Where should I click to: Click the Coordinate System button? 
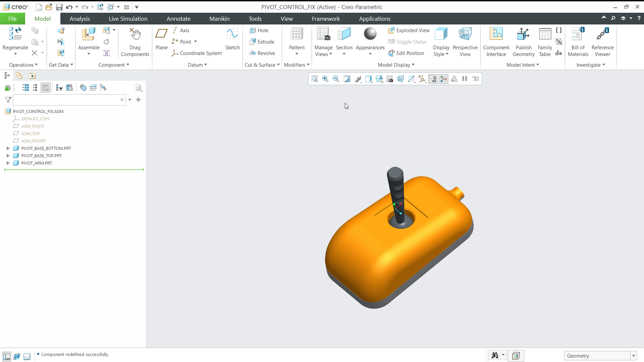coord(197,53)
